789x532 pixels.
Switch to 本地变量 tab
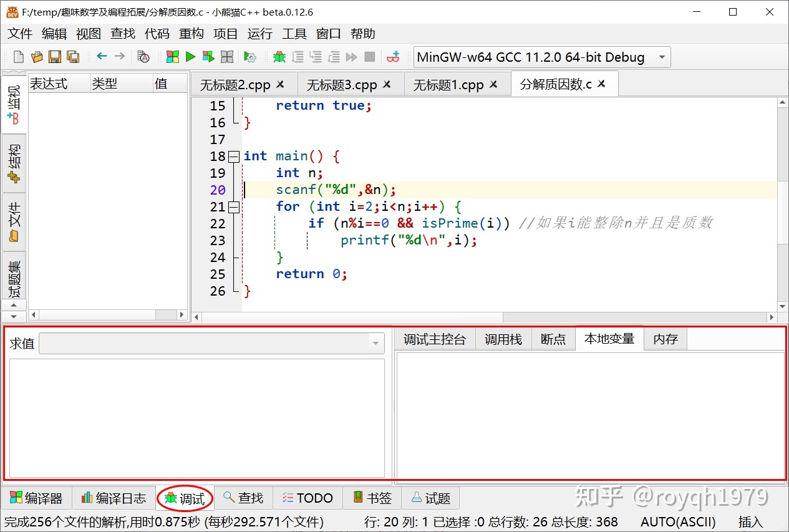(609, 339)
